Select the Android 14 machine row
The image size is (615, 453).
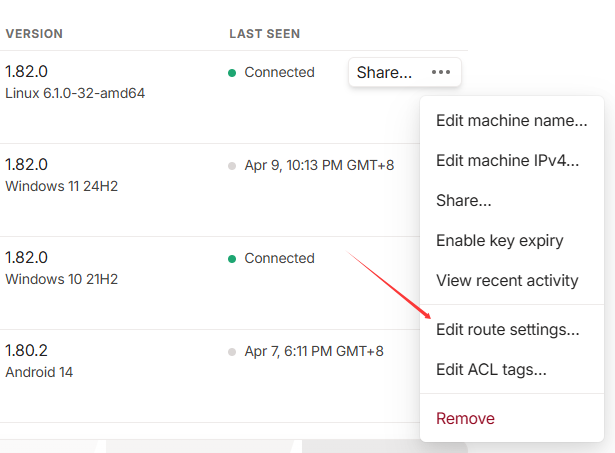(x=210, y=376)
